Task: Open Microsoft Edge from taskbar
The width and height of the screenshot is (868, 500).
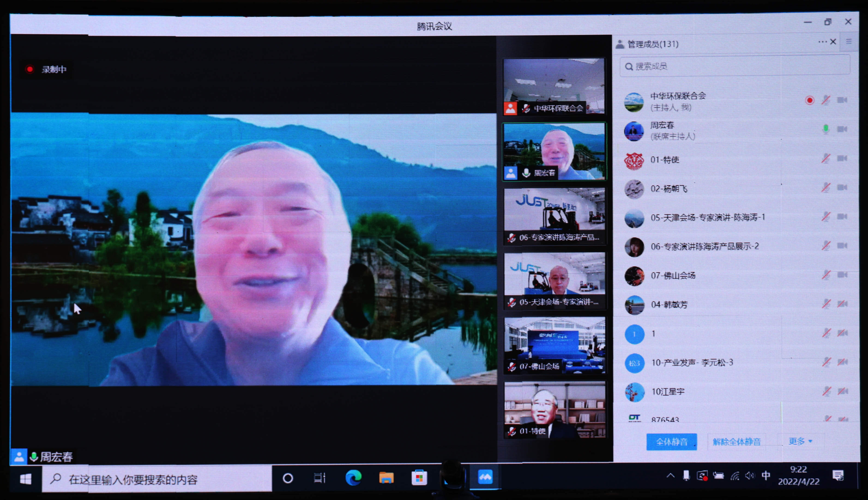Action: click(x=353, y=478)
